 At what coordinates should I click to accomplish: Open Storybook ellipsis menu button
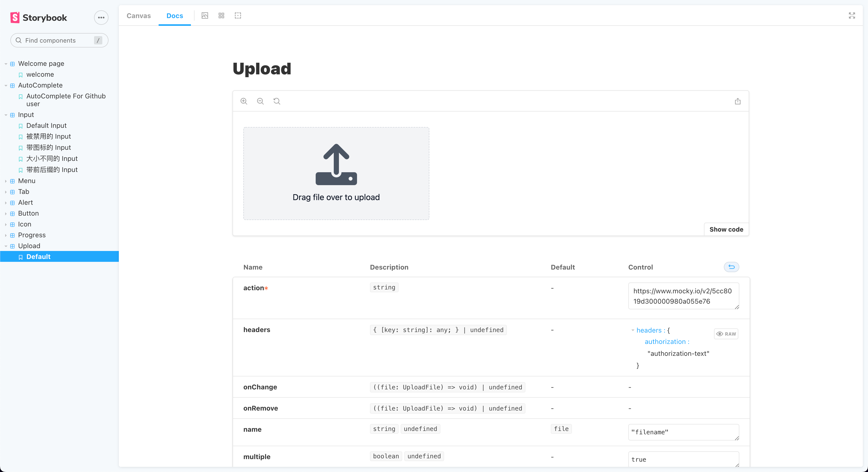pyautogui.click(x=101, y=18)
